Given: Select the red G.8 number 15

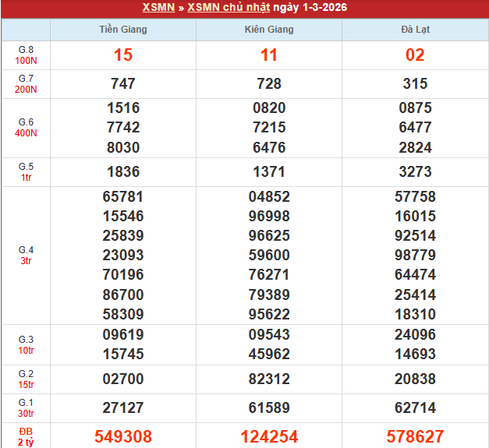Looking at the screenshot, I should [123, 55].
